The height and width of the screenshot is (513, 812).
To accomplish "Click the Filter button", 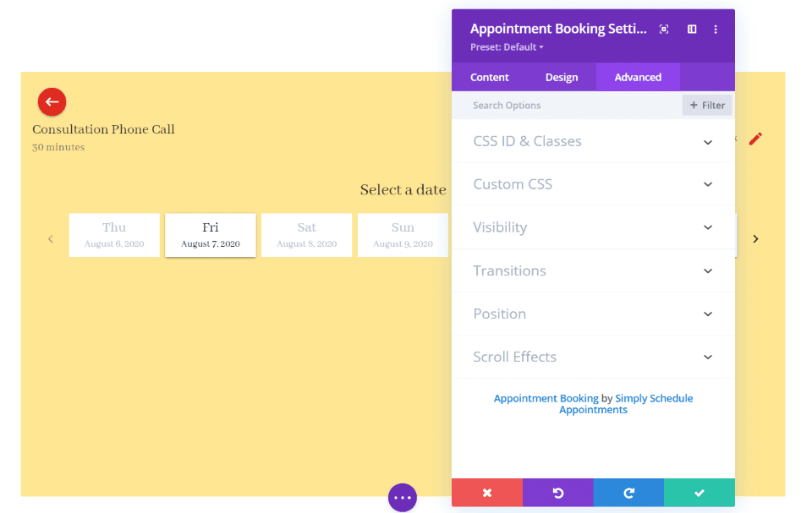I will 706,105.
